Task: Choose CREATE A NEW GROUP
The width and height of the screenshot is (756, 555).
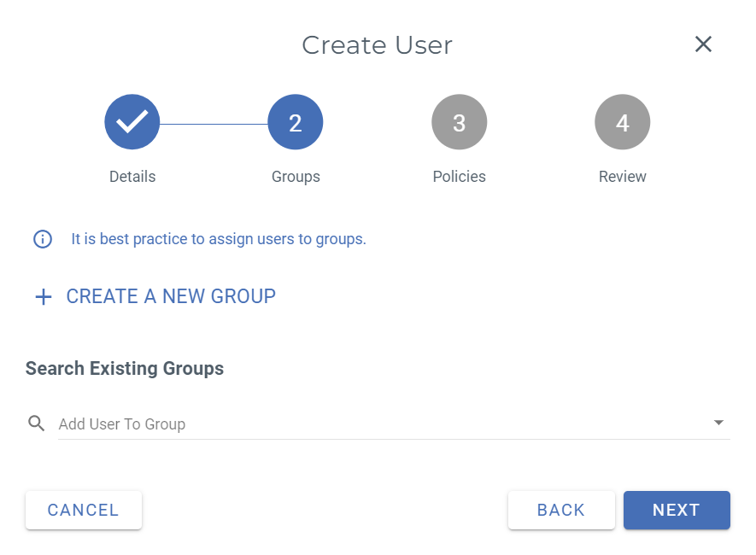Action: coord(171,296)
